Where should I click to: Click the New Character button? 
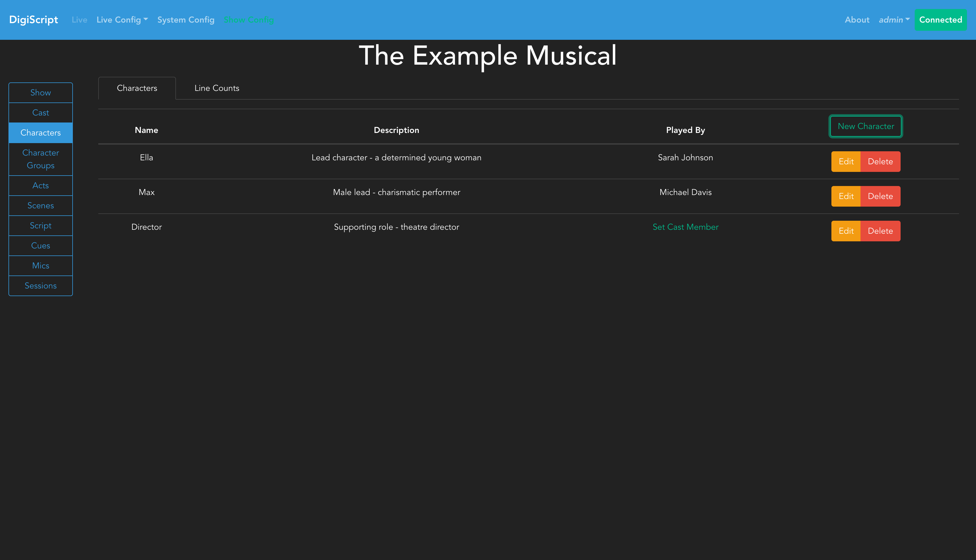click(x=866, y=126)
